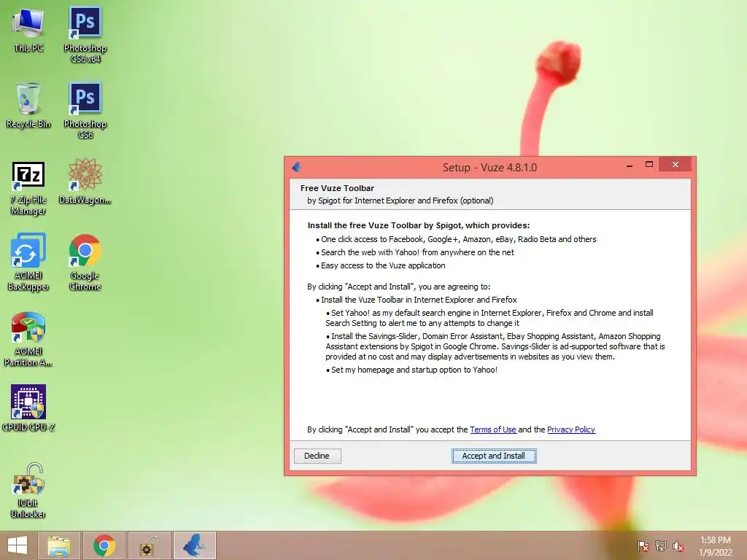Select Google Chrome desktop shortcut

pyautogui.click(x=85, y=262)
